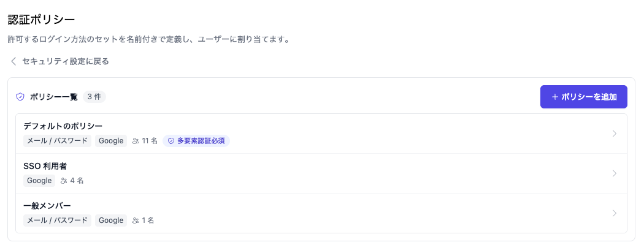Click the ポリシーを追加 button

584,97
